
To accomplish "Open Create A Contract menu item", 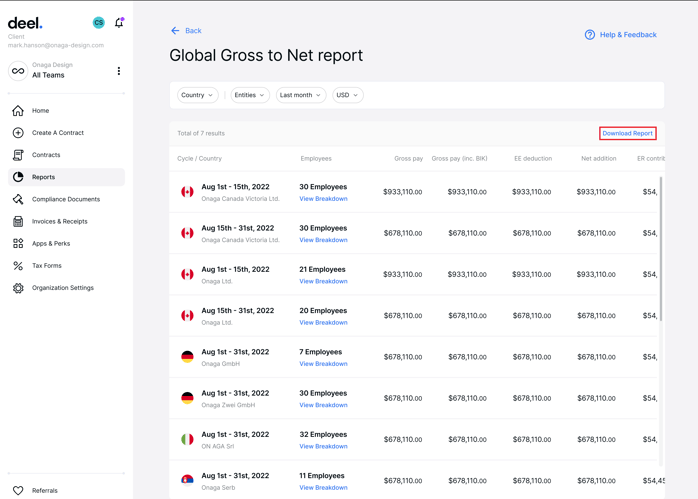I will pos(66,133).
